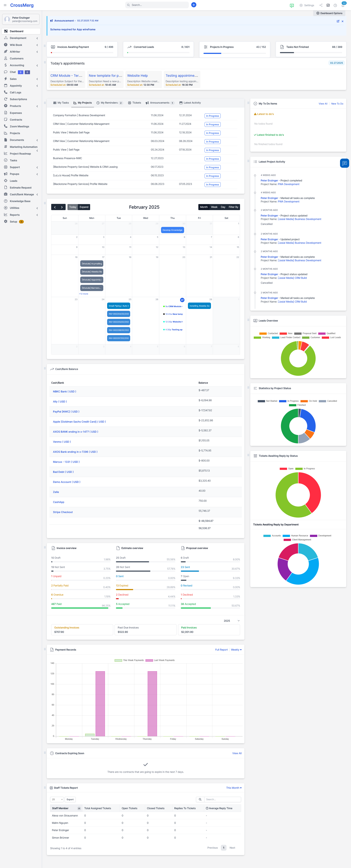Viewport: 351px width, 868px height.
Task: Open the NBKC Bank ( USD ) link
Action: pos(64,392)
